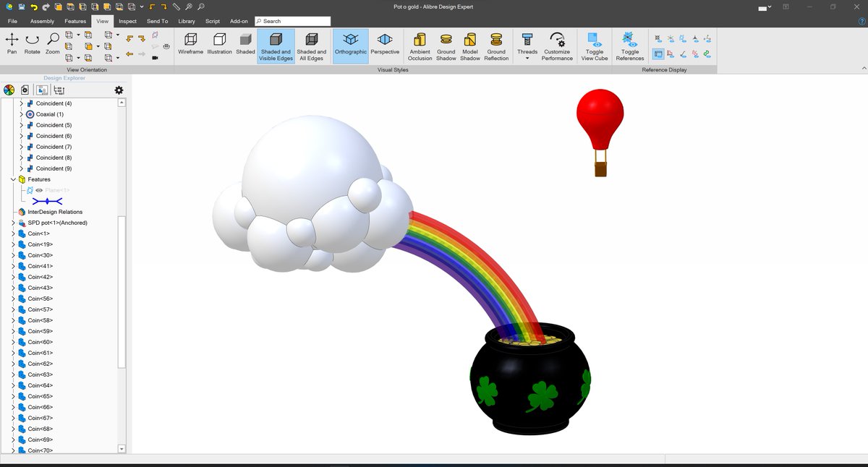Select the Pan tool
The image size is (868, 467).
12,43
